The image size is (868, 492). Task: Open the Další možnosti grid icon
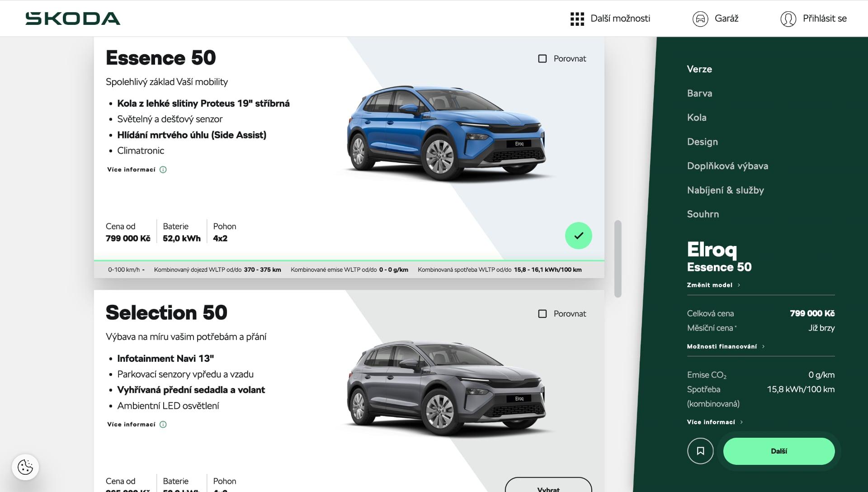click(577, 19)
